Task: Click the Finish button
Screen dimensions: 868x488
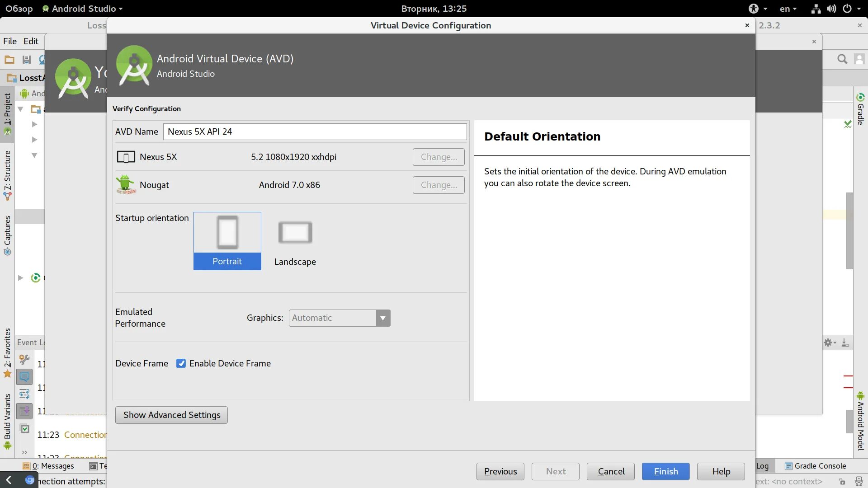Action: pyautogui.click(x=665, y=471)
